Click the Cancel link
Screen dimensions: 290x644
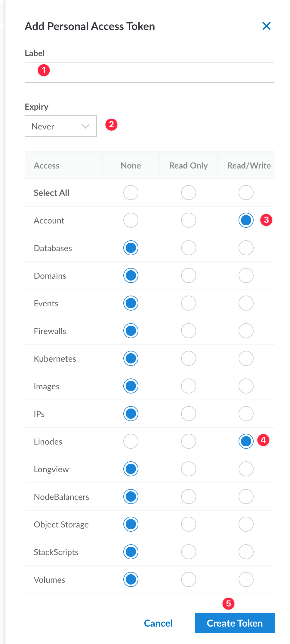coord(158,623)
